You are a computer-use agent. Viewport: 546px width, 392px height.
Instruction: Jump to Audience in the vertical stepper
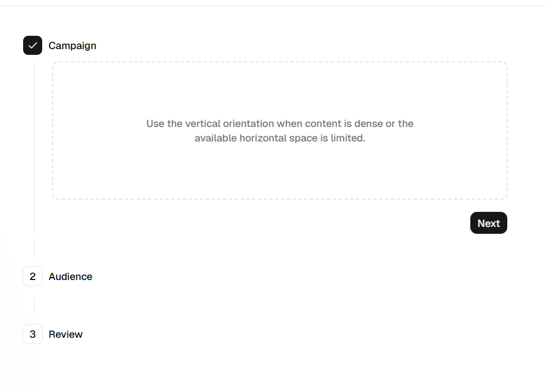pos(70,277)
